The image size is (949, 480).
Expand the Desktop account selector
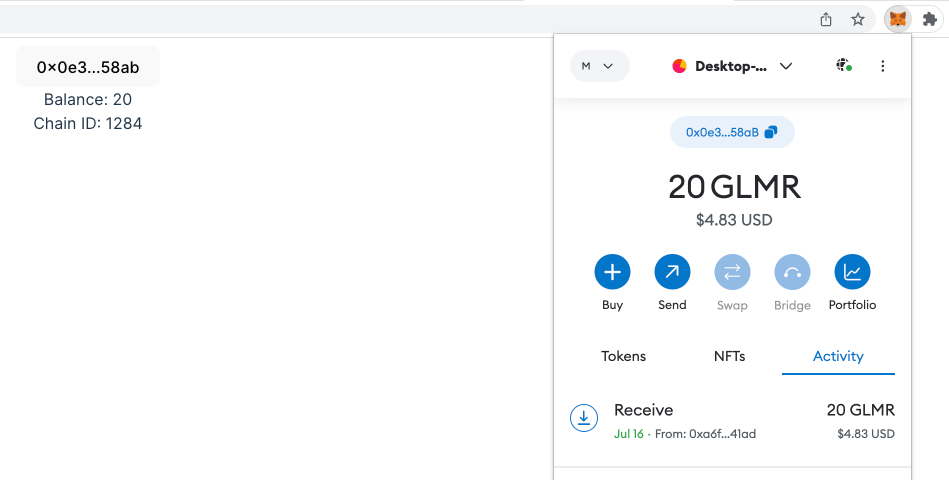pyautogui.click(x=732, y=66)
